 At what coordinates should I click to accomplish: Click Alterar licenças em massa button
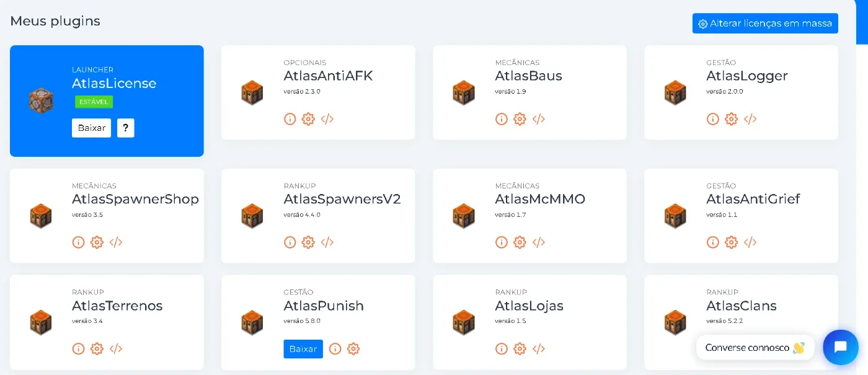click(765, 24)
